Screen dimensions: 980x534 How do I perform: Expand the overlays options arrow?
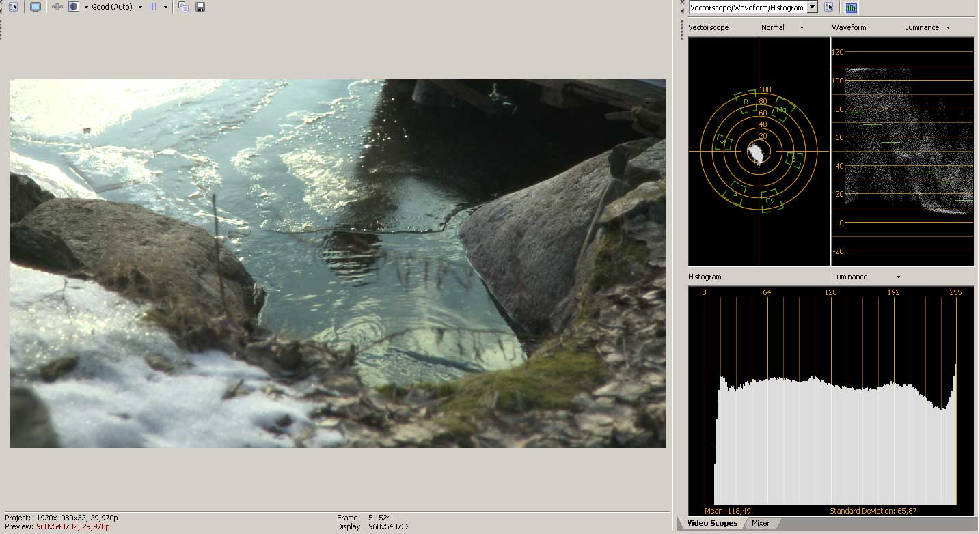click(165, 8)
